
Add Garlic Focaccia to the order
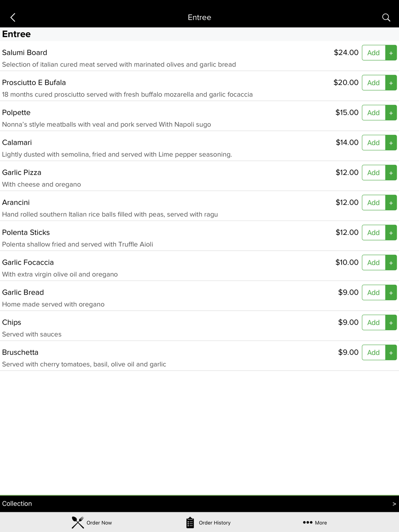(373, 262)
